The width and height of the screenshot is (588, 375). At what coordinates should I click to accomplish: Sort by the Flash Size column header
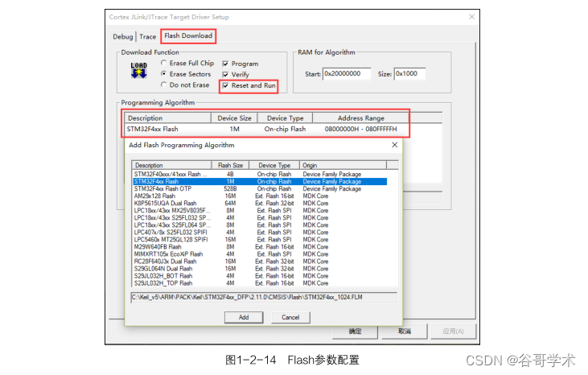[230, 166]
